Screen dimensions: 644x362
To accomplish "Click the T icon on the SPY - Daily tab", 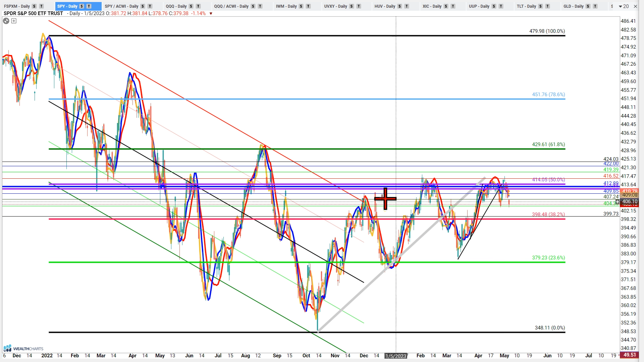I will 89,6.
